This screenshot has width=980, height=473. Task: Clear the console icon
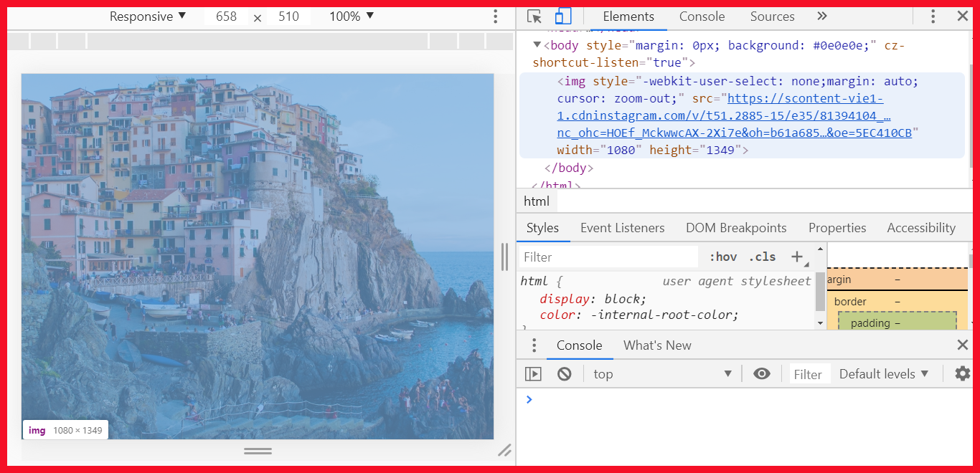[x=565, y=373]
